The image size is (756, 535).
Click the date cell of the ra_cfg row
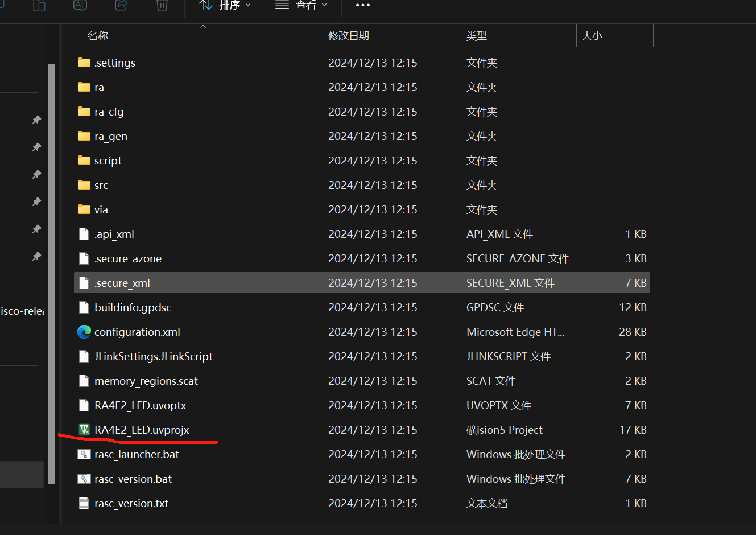coord(373,112)
